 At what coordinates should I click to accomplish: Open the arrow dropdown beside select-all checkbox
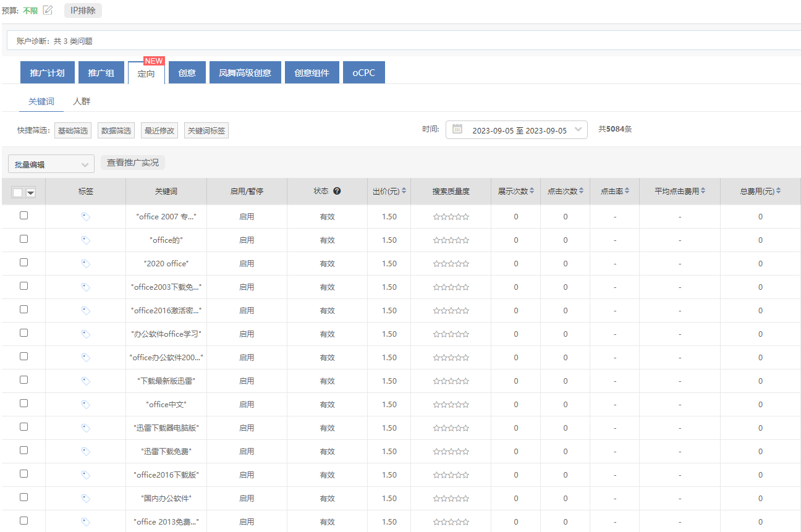tap(30, 193)
